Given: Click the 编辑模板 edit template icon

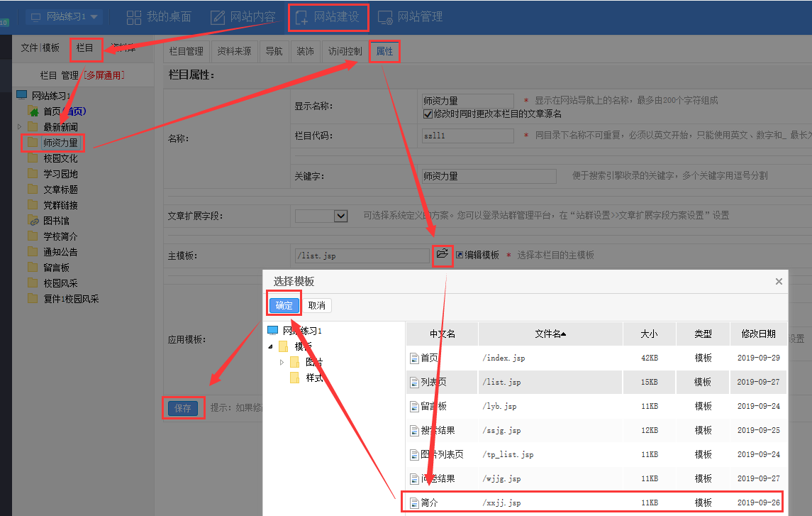Looking at the screenshot, I should click(460, 255).
